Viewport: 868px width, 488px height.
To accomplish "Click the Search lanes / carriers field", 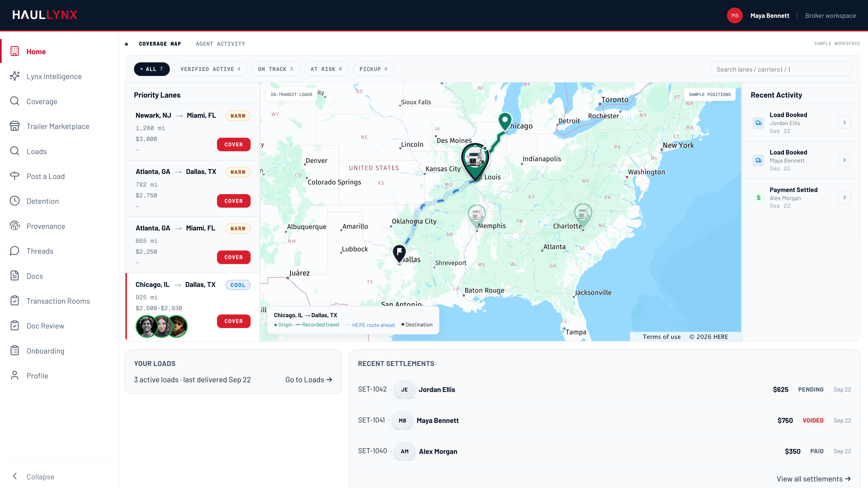I will coord(781,69).
